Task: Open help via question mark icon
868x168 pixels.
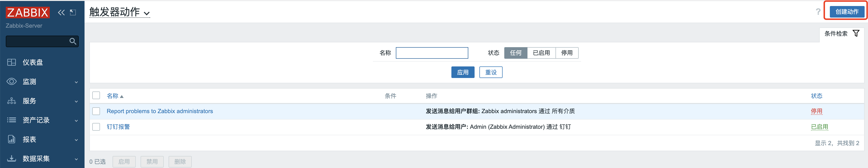Action: 818,12
